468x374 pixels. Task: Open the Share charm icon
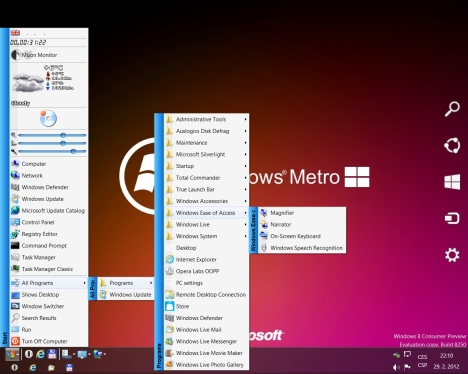[x=452, y=145]
